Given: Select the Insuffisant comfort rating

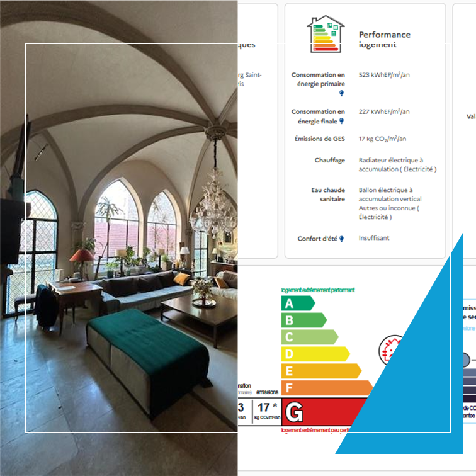Looking at the screenshot, I should [374, 238].
